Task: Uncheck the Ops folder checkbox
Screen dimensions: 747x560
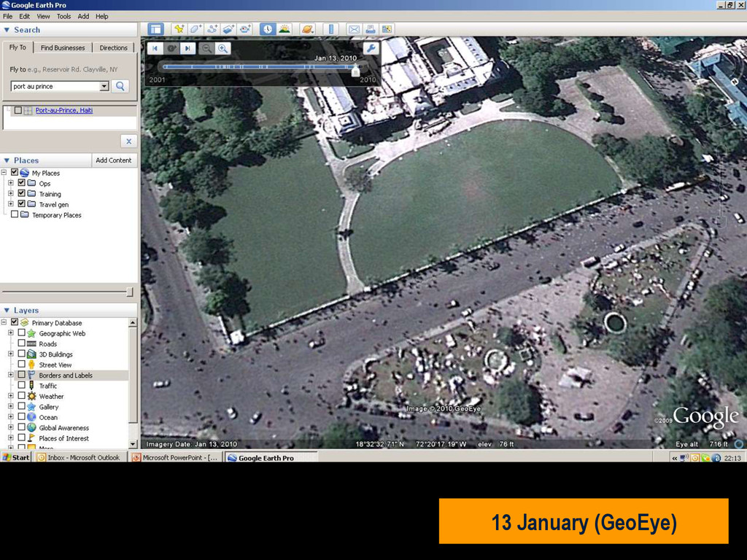Action: (x=21, y=183)
